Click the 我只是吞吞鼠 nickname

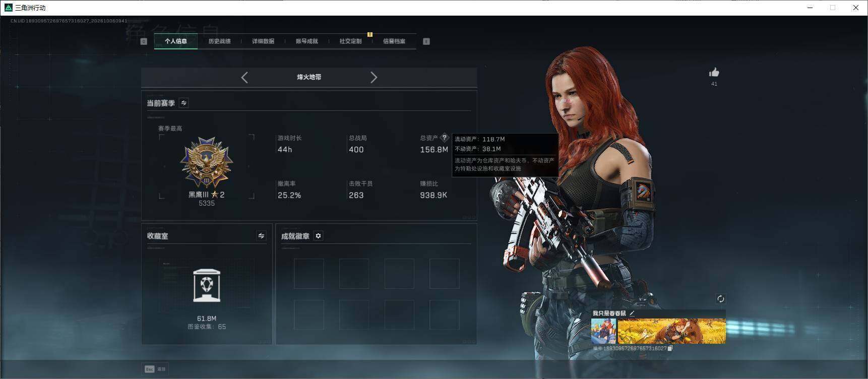[x=609, y=313]
